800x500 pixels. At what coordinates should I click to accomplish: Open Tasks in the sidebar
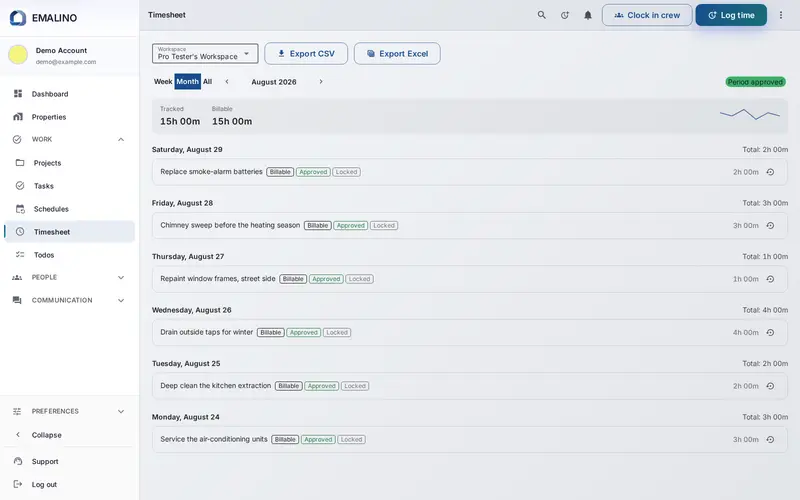click(69, 186)
